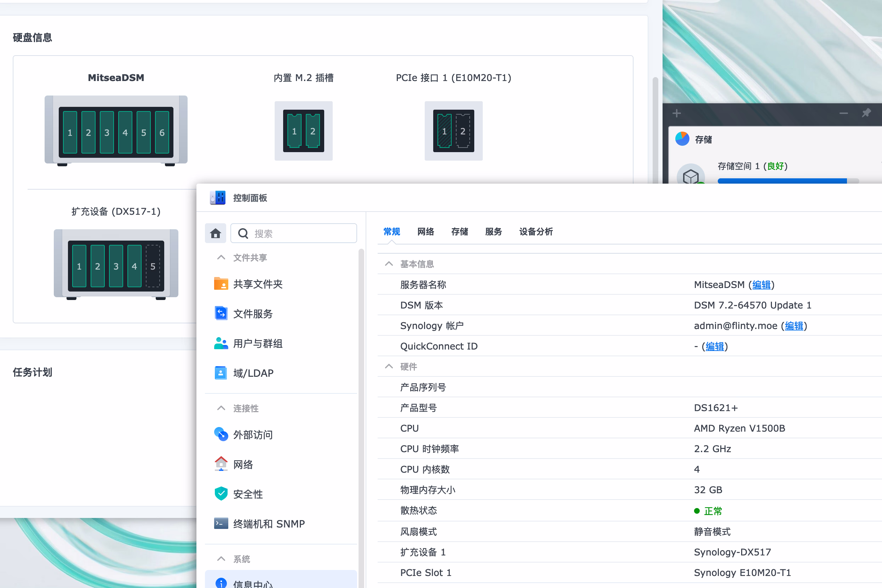882x588 pixels.
Task: Click edit link for QuickConnect ID
Action: coord(715,346)
